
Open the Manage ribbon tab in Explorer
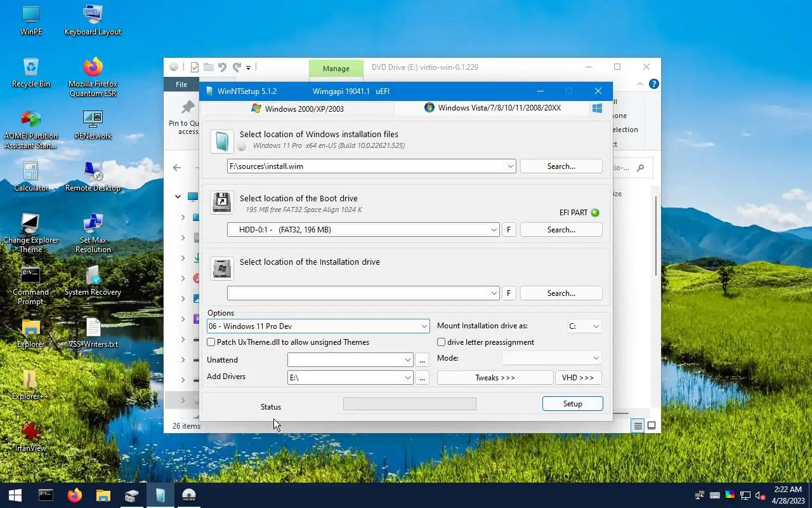point(336,69)
